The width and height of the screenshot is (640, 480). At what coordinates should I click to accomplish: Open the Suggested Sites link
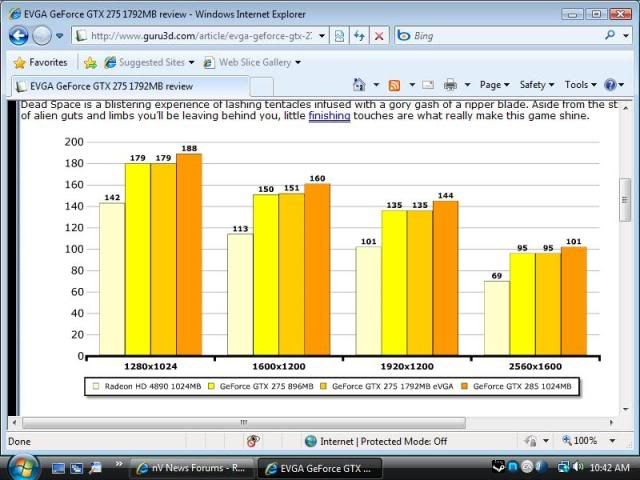pos(149,62)
